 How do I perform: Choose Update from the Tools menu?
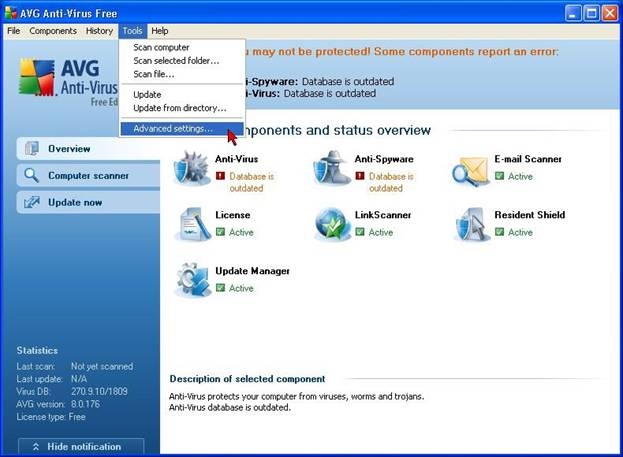coord(182,95)
